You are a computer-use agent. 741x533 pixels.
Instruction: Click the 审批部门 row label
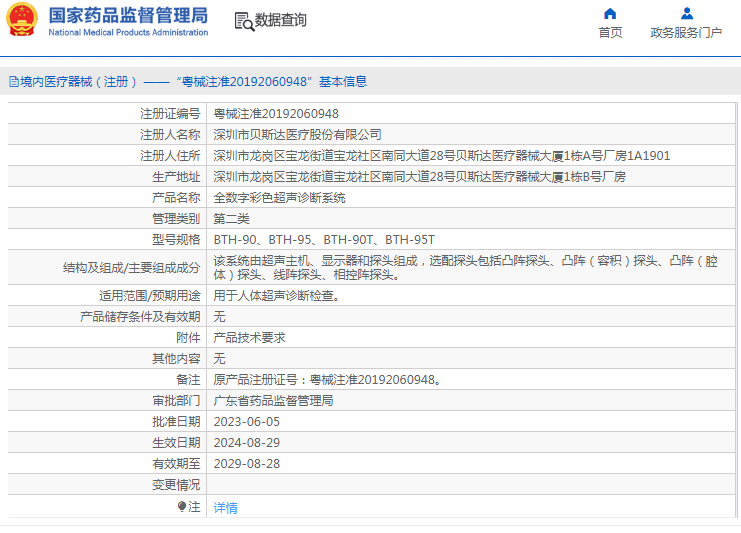tap(176, 401)
